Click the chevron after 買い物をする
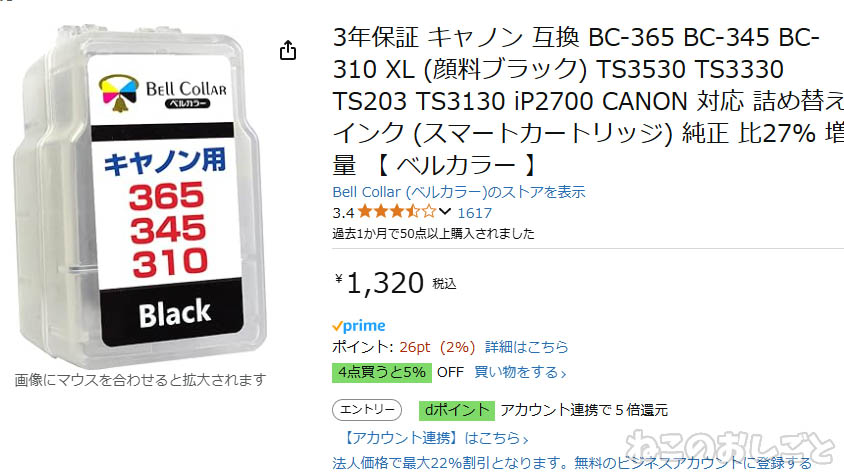 [x=564, y=373]
